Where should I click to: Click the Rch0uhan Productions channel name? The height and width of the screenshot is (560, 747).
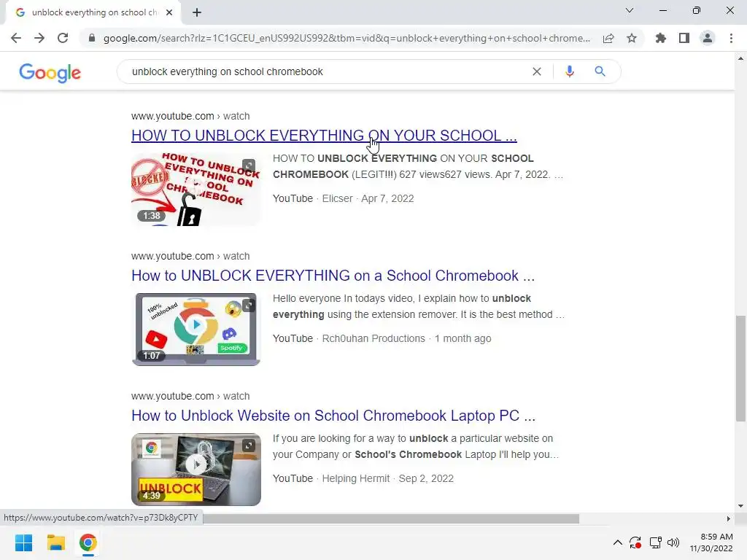[373, 338]
